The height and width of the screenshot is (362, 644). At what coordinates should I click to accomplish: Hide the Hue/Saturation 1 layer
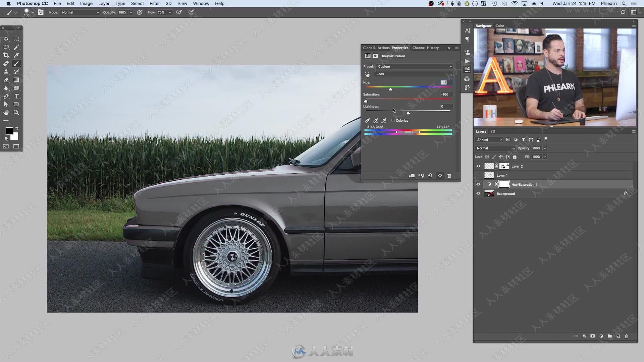478,184
